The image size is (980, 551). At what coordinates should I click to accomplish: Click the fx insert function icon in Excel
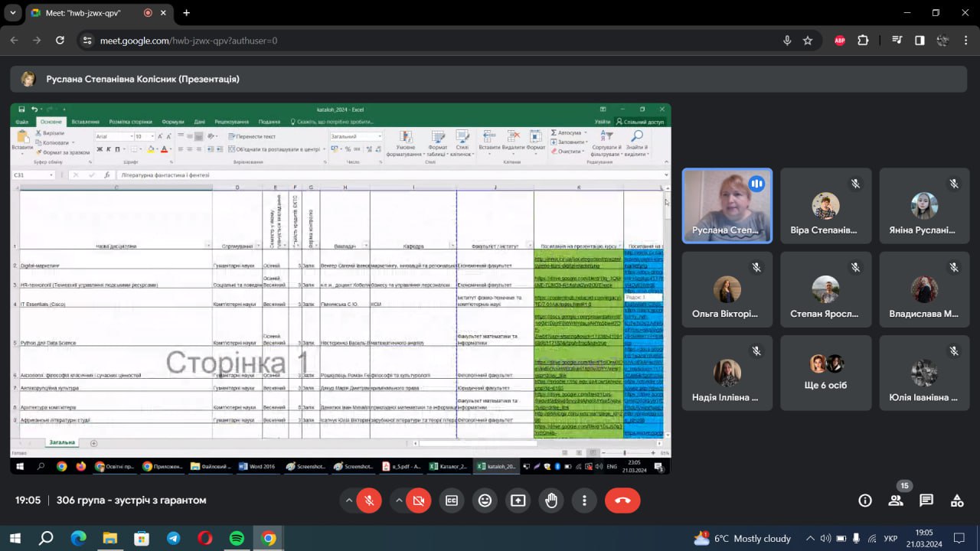point(107,175)
